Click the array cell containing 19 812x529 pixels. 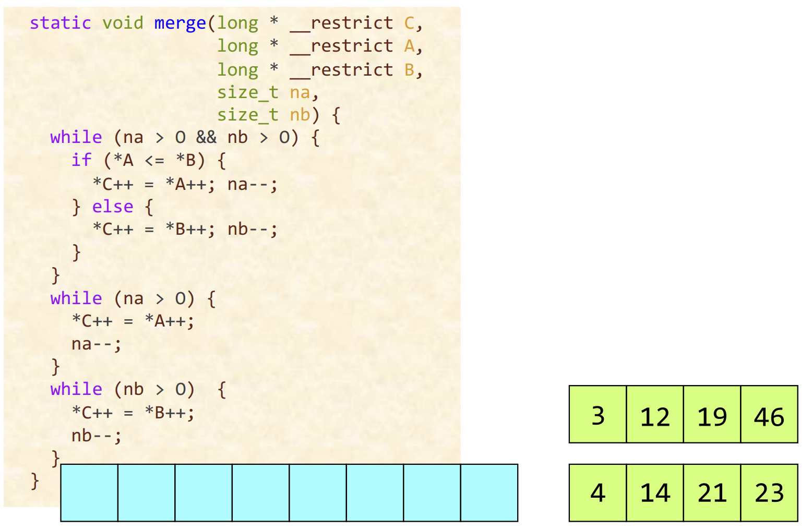tap(712, 414)
